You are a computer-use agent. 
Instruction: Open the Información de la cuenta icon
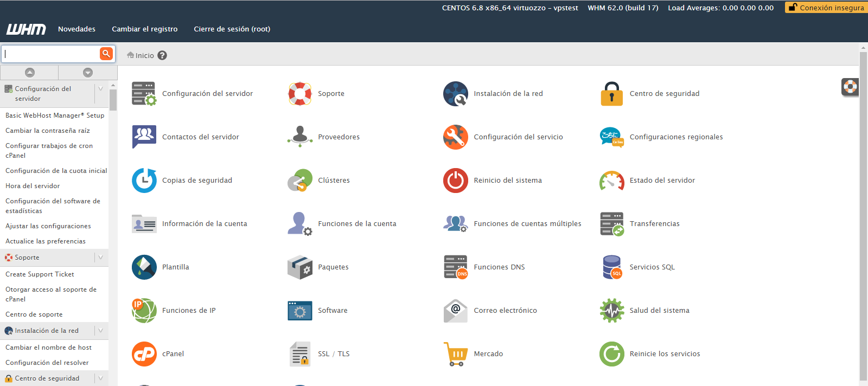point(144,224)
